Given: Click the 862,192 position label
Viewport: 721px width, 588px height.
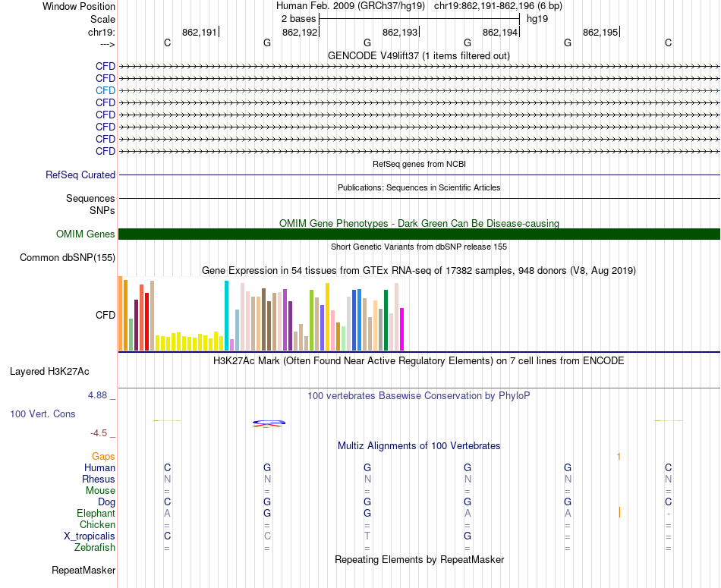Looking at the screenshot, I should pyautogui.click(x=300, y=32).
